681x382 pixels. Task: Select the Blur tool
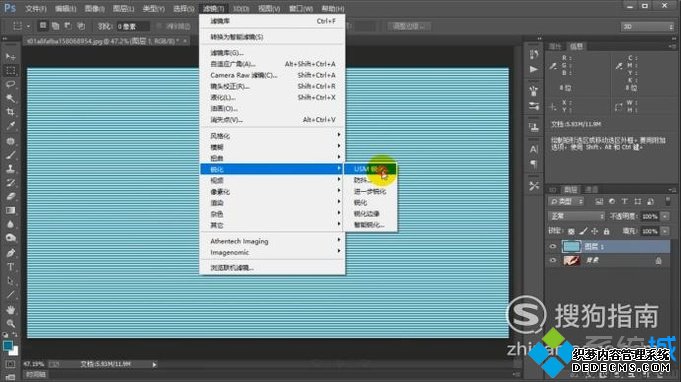pyautogui.click(x=10, y=224)
